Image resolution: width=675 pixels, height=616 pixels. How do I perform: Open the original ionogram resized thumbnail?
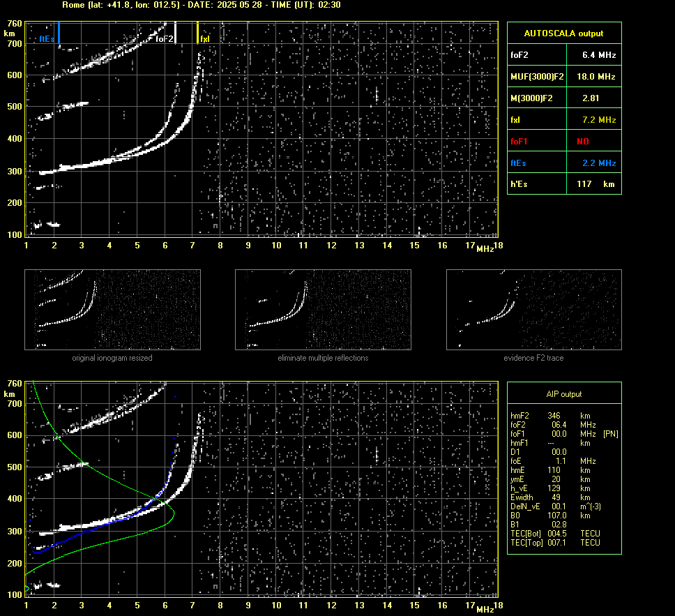[112, 310]
